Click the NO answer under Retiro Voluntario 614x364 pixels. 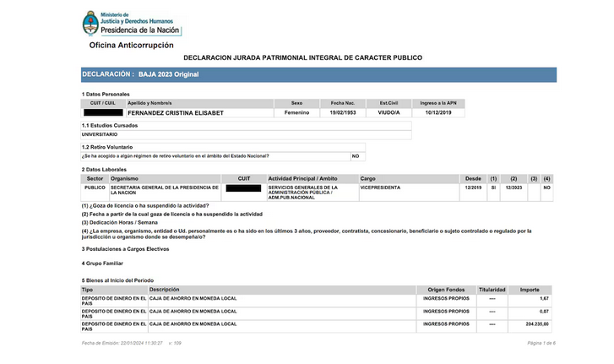(356, 156)
